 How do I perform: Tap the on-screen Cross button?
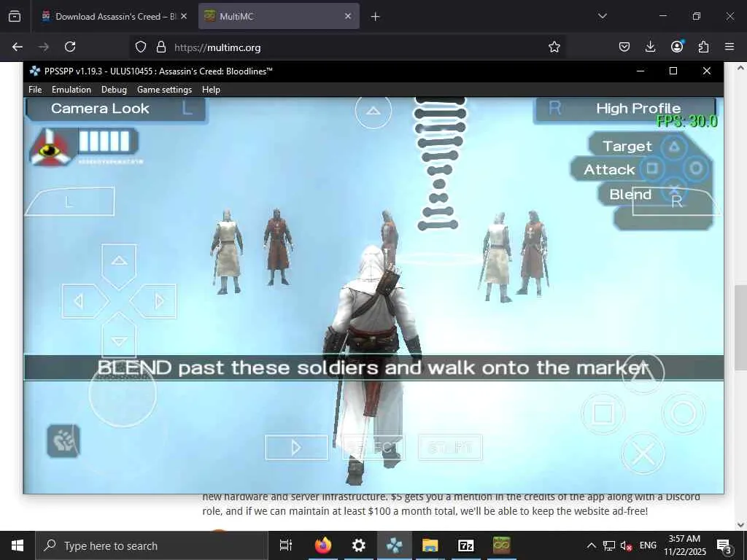pyautogui.click(x=643, y=454)
